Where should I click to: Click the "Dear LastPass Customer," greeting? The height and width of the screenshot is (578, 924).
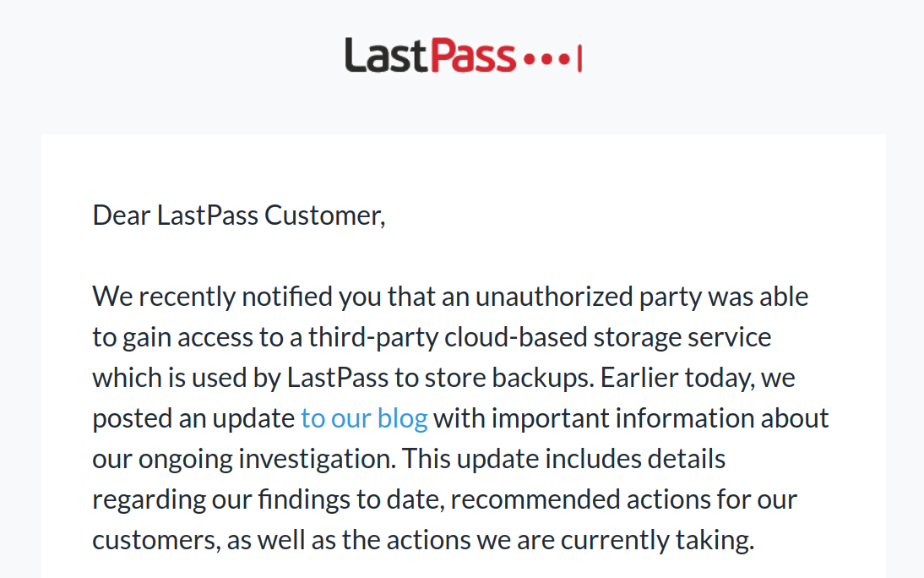point(238,215)
